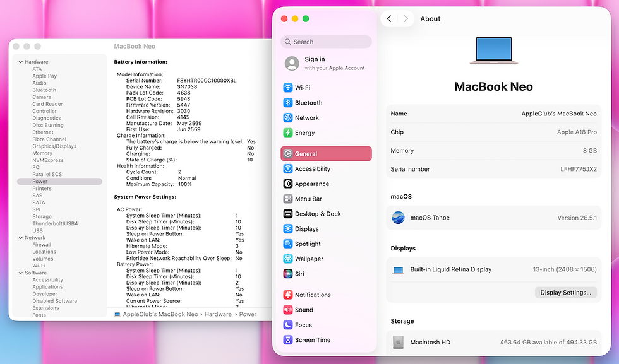Open Thunderbolt/USB4 in Hardware list
Screen dimensions: 619x364
pyautogui.click(x=55, y=223)
